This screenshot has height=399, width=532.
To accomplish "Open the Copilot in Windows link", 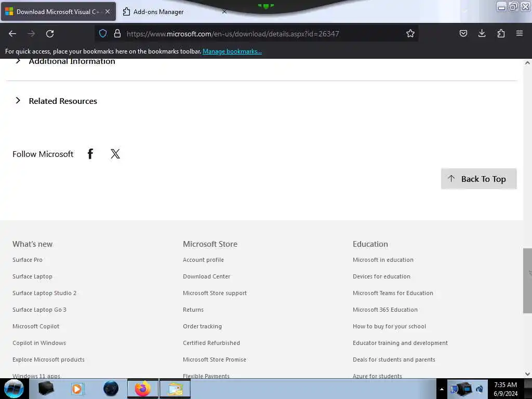I will point(39,343).
